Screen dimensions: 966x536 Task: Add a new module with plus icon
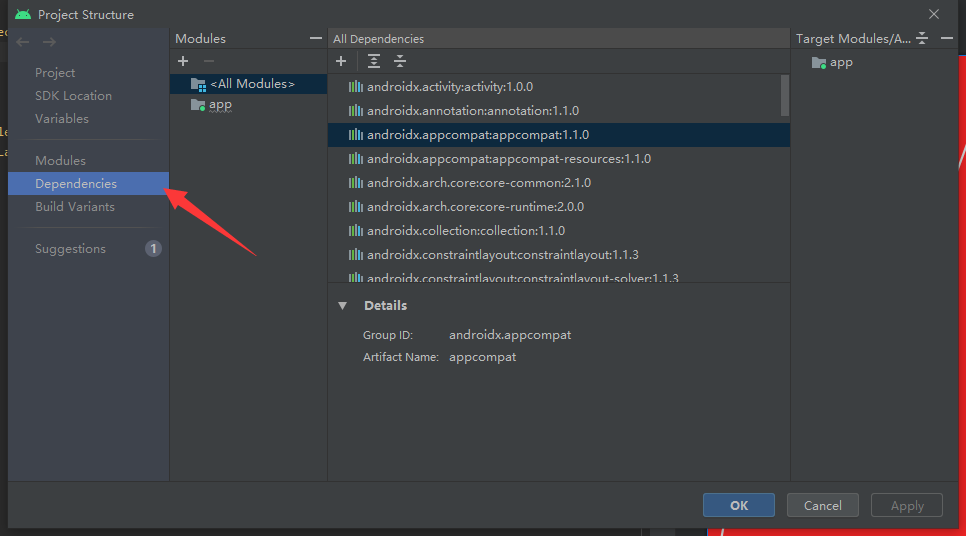point(183,61)
